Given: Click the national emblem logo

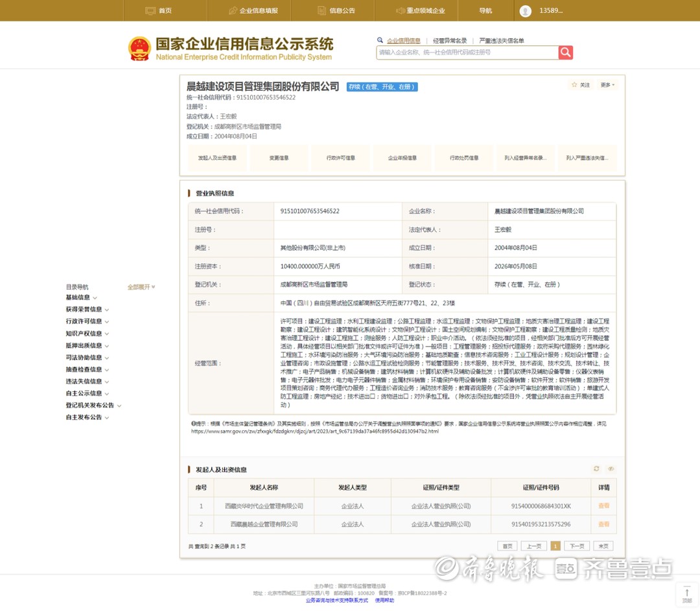Looking at the screenshot, I should 140,49.
